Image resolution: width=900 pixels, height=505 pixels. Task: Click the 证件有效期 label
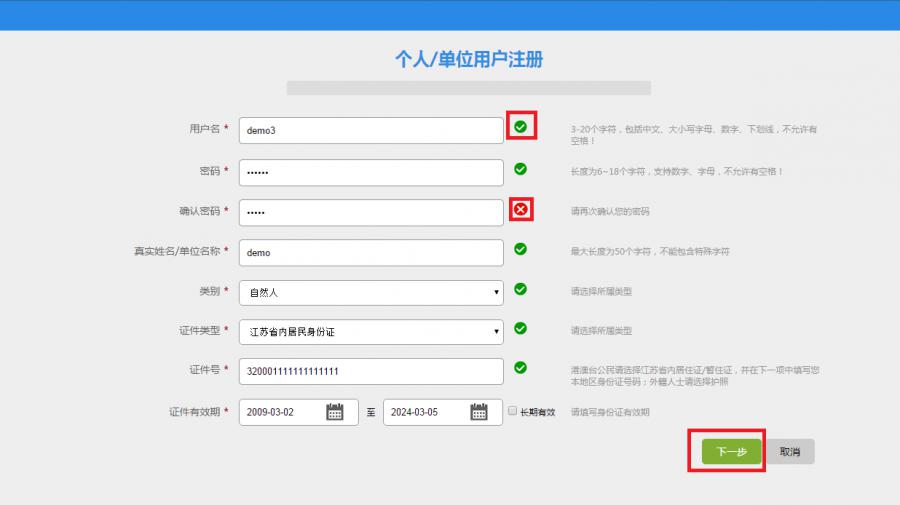195,411
